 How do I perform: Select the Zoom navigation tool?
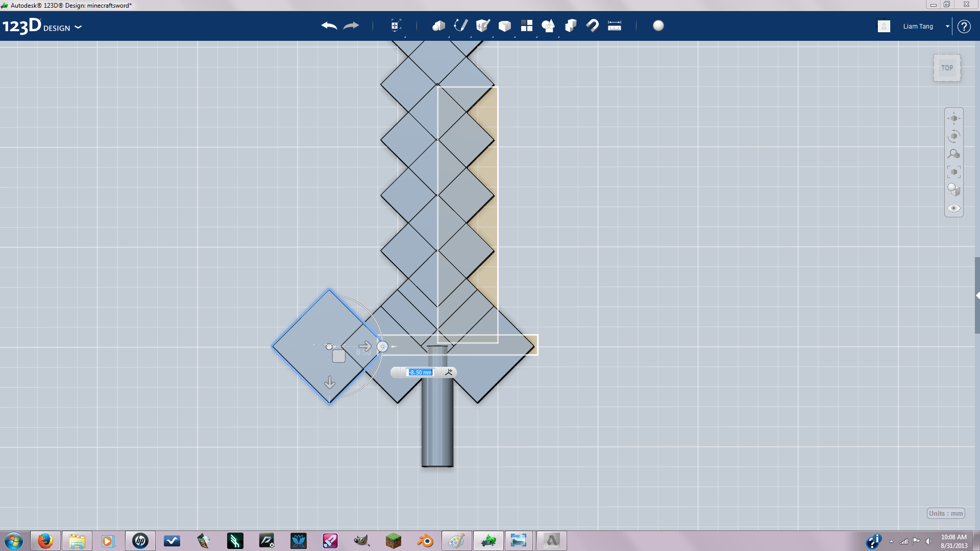tap(954, 154)
